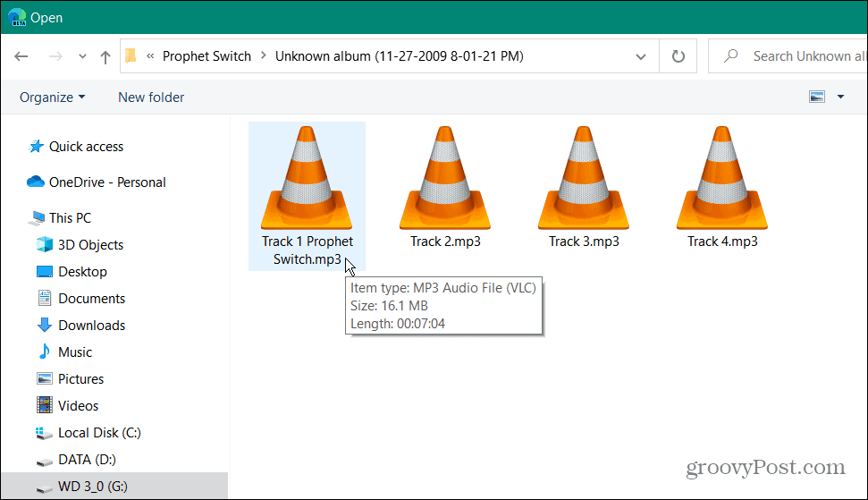The height and width of the screenshot is (500, 868).
Task: Refresh the folder contents
Action: click(x=678, y=56)
